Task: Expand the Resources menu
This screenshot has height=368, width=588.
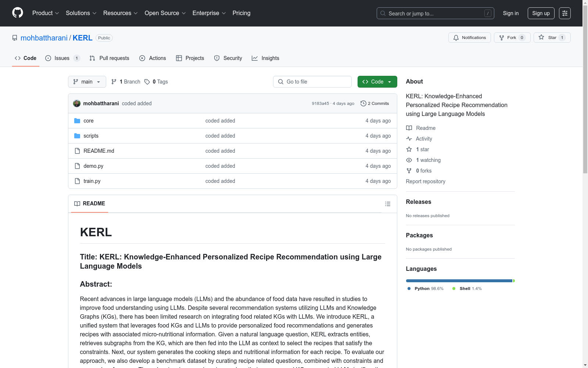Action: point(121,13)
